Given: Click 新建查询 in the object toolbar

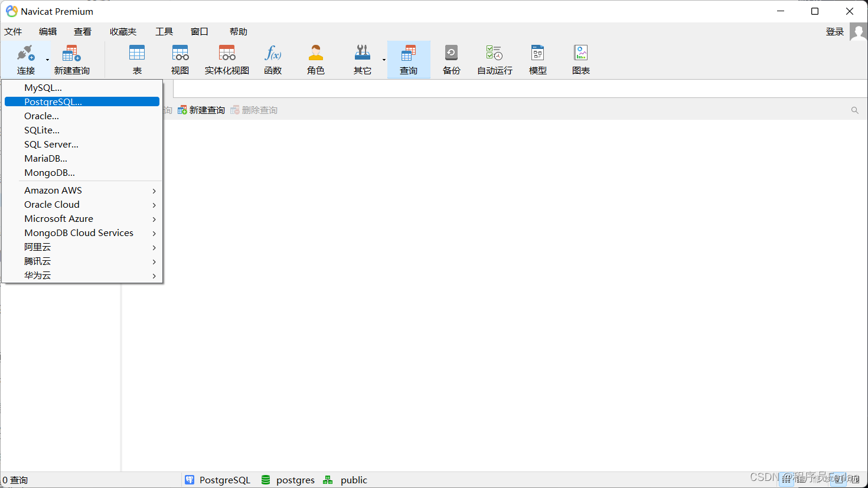Looking at the screenshot, I should tap(201, 110).
